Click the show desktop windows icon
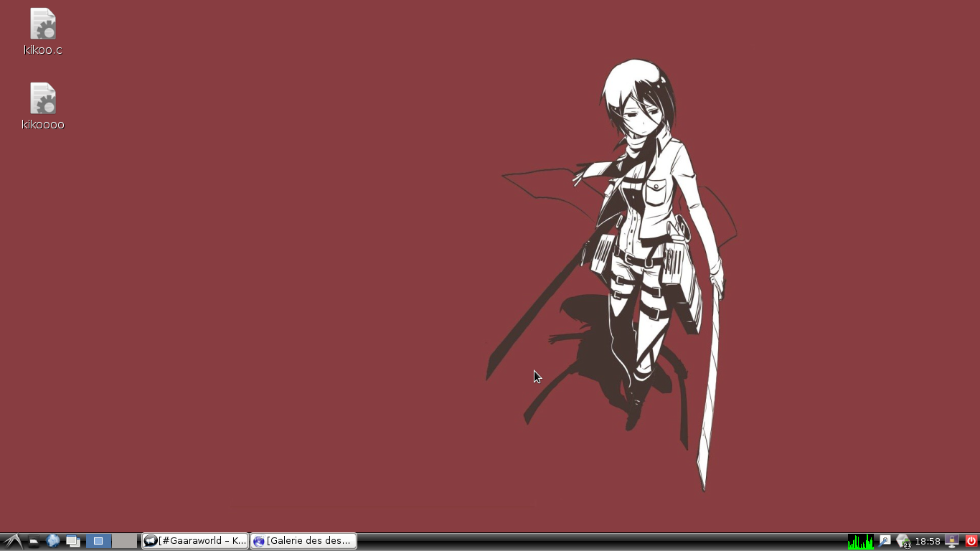980x551 pixels. click(x=73, y=542)
